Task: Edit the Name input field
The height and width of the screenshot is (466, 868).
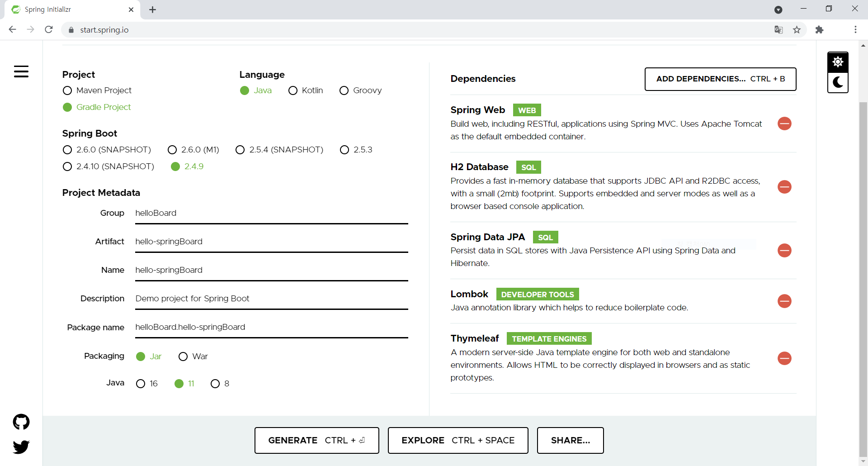Action: coord(271,270)
